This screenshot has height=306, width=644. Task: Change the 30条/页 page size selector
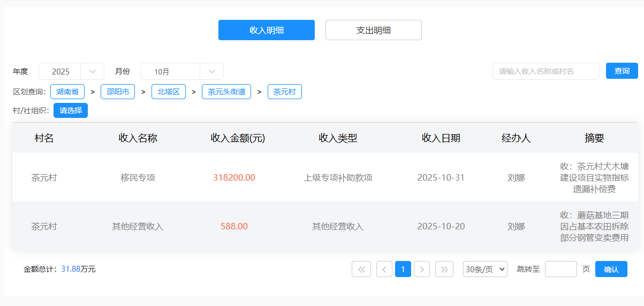tap(485, 269)
